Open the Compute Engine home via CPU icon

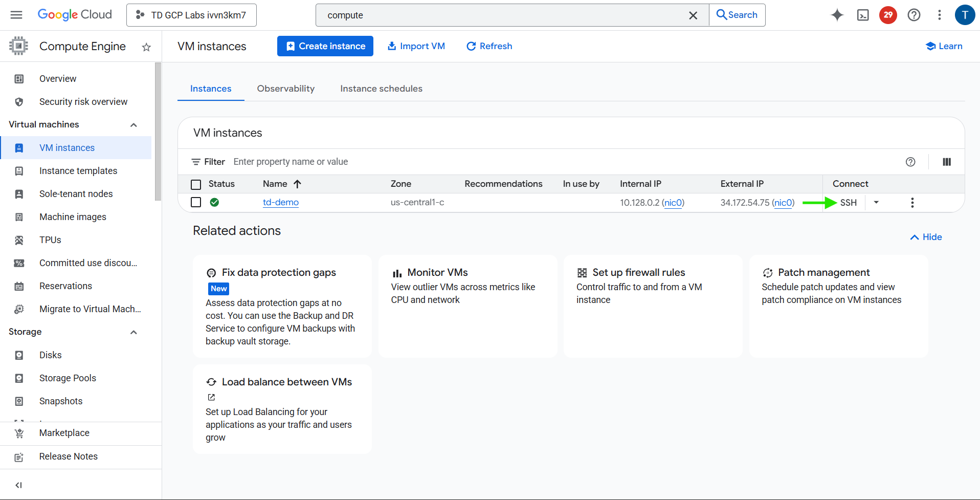pos(18,46)
